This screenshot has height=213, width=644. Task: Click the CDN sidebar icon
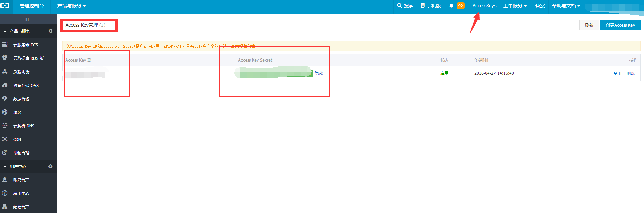[x=5, y=139]
